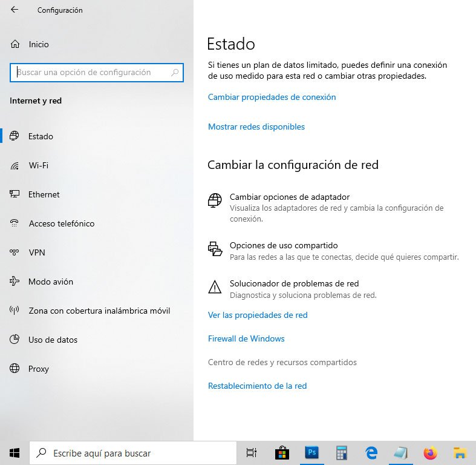Open the Ethernet settings section
The image size is (476, 465).
click(44, 194)
